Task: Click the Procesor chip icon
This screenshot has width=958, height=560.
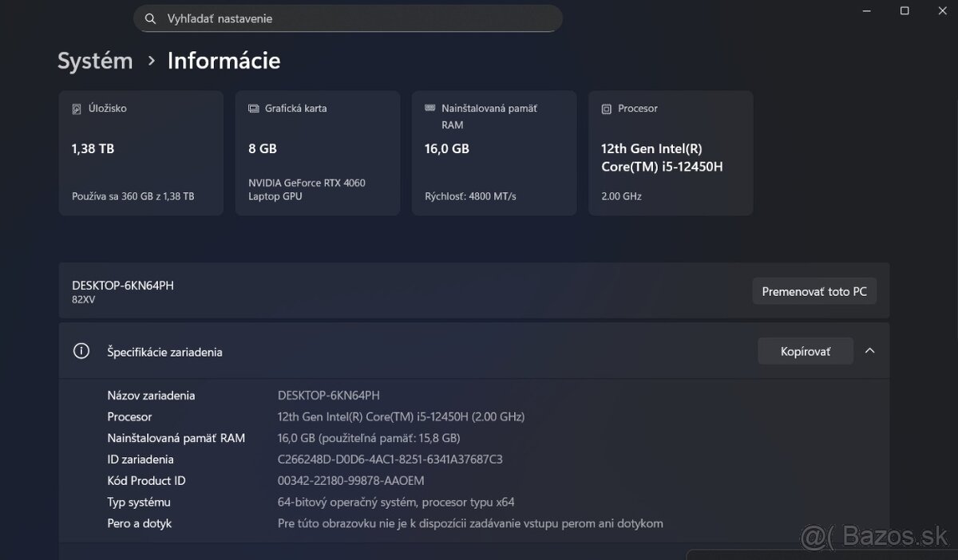Action: [607, 108]
